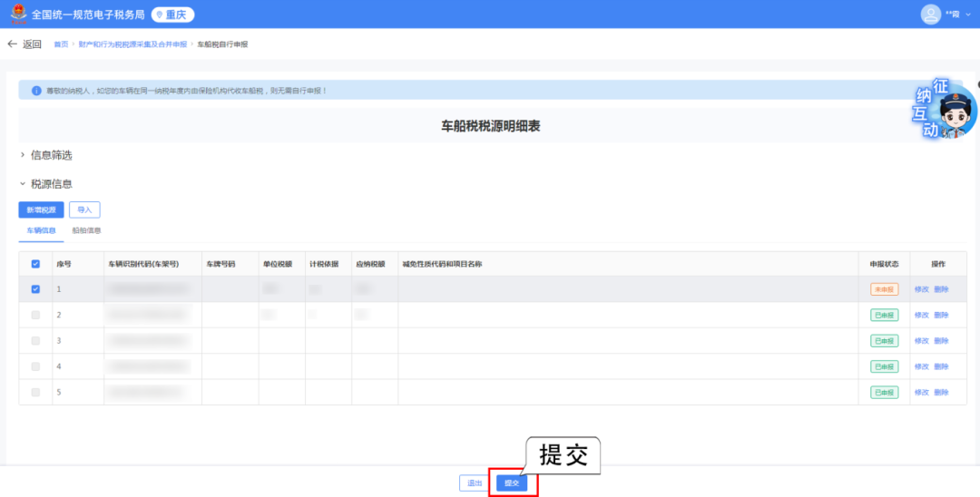Screen dimensions: 980x497
Task: Open the account dropdown arrow at top right
Action: (x=967, y=15)
